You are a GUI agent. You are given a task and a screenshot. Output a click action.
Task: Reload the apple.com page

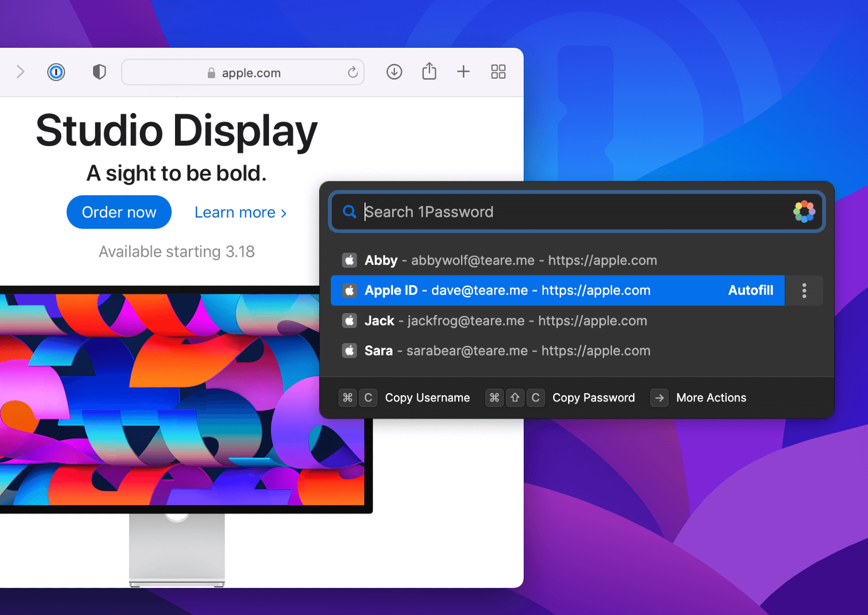click(x=353, y=72)
